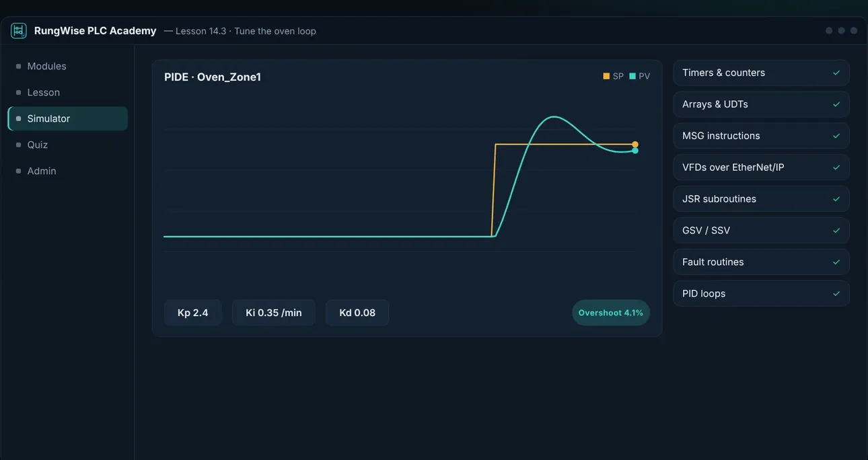Click the Overshoot 4.1% badge

tap(611, 313)
